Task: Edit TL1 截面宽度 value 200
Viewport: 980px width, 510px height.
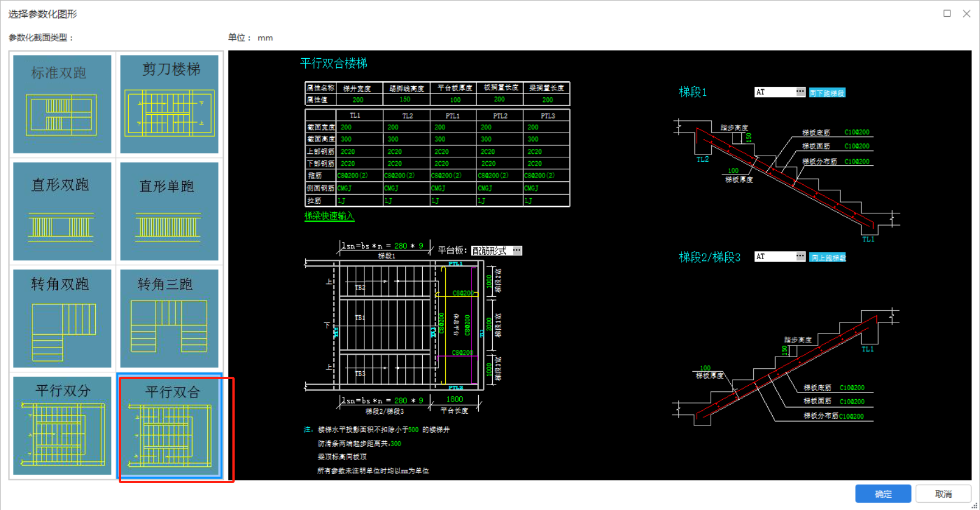Action: point(346,127)
